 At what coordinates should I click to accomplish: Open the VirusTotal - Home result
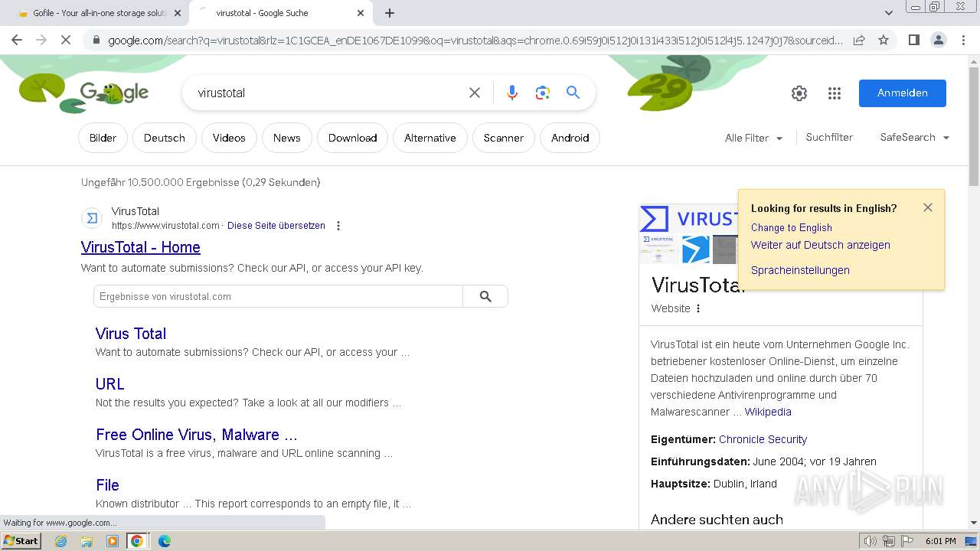coord(141,247)
